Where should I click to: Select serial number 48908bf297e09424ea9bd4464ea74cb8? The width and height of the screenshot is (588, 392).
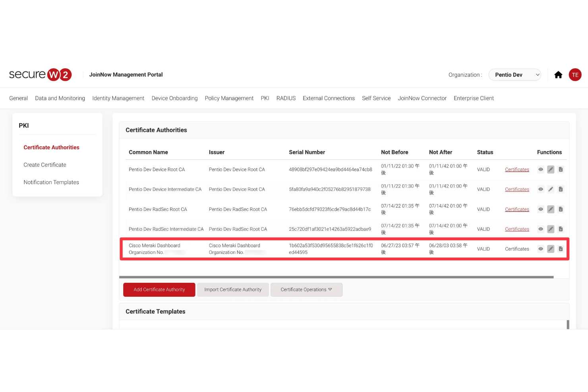click(x=331, y=170)
